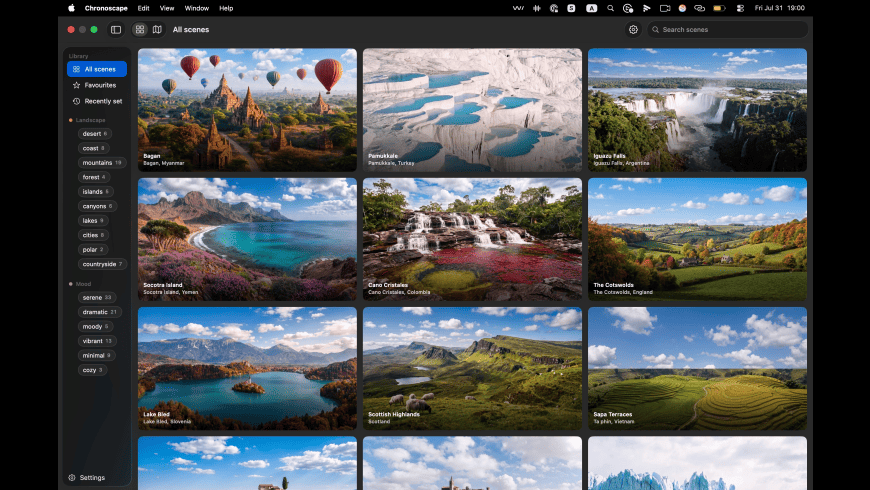Click the date and time in the menu bar
This screenshot has width=870, height=490.
click(780, 8)
